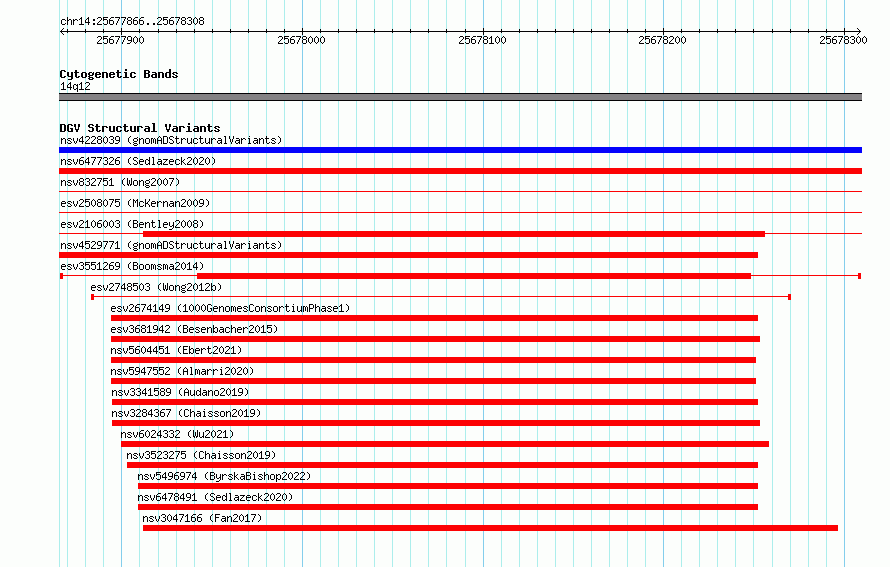Click ruler position 25678300
The width and height of the screenshot is (890, 567).
(x=843, y=40)
